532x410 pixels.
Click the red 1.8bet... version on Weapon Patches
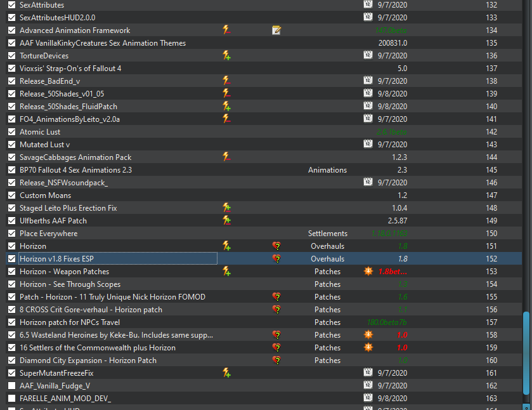[x=393, y=272]
